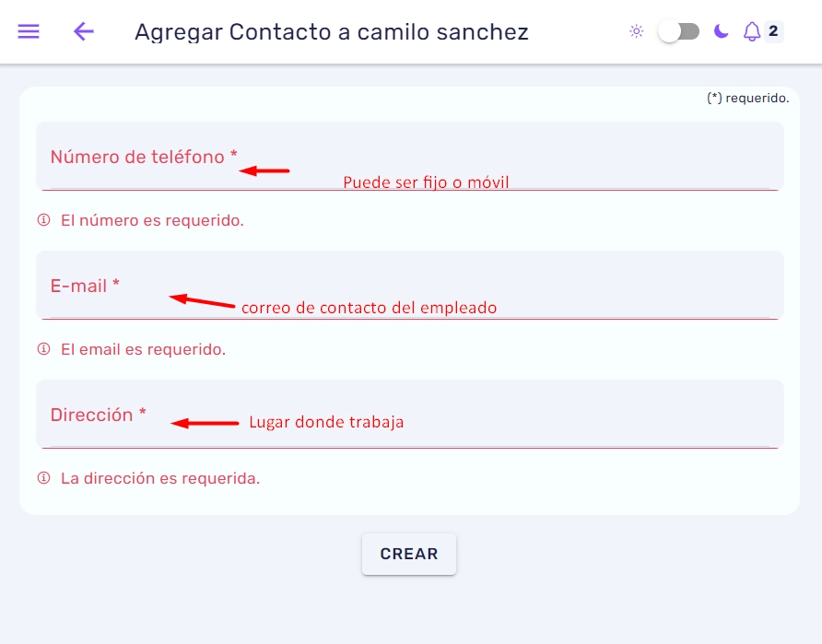Click the '(*) requerido.' note
This screenshot has width=822, height=644.
tap(748, 98)
